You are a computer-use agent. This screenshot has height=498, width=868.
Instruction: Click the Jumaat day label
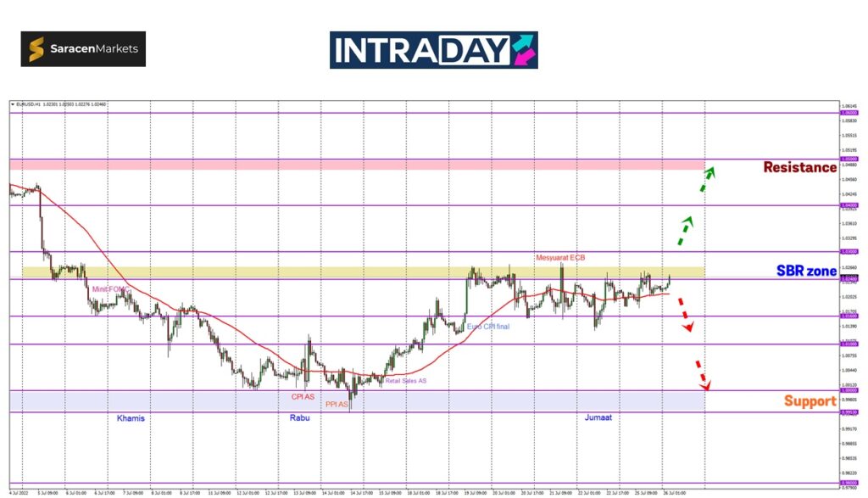[598, 418]
